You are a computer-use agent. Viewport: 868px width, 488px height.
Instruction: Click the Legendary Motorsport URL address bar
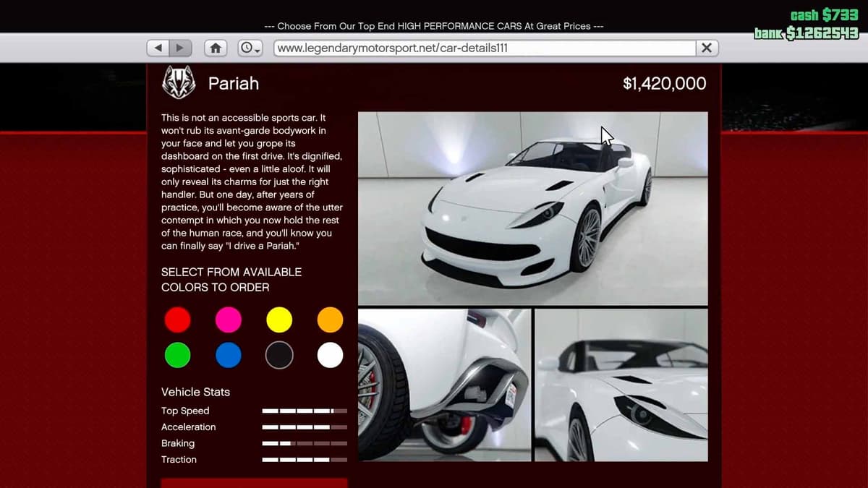point(483,48)
